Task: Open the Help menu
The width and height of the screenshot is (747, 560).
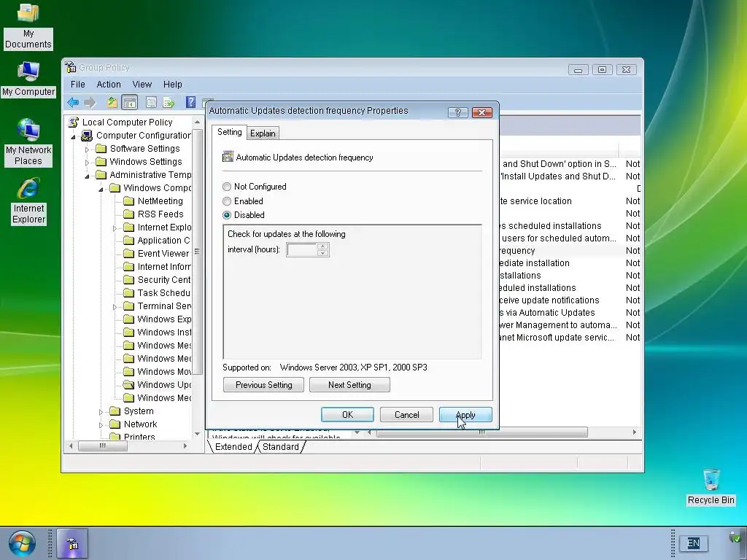Action: [172, 85]
